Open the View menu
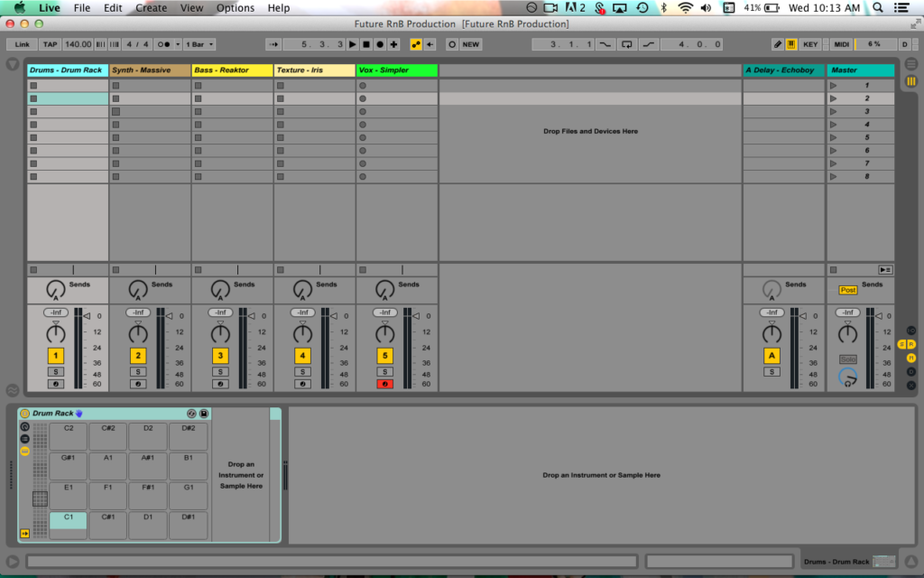The height and width of the screenshot is (578, 924). (191, 7)
